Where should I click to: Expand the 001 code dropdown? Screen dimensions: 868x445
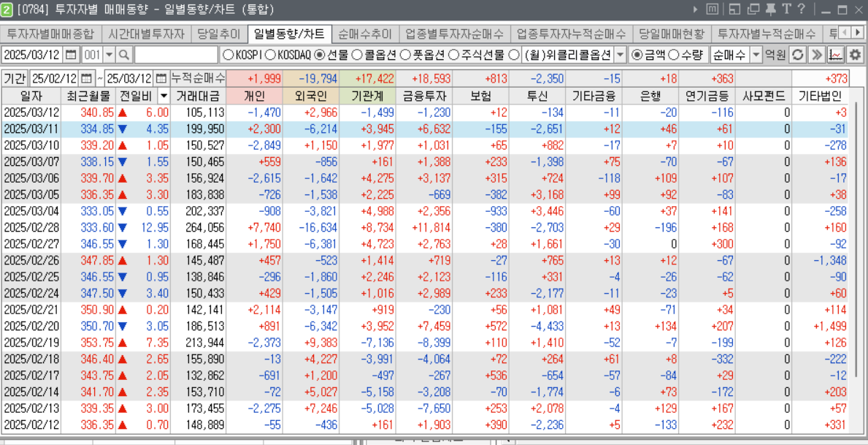click(x=110, y=55)
